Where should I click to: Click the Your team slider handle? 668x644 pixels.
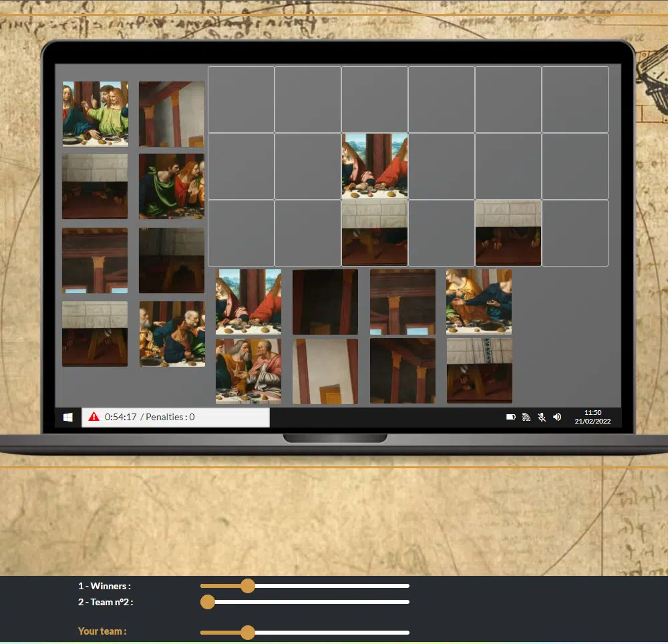(x=248, y=632)
